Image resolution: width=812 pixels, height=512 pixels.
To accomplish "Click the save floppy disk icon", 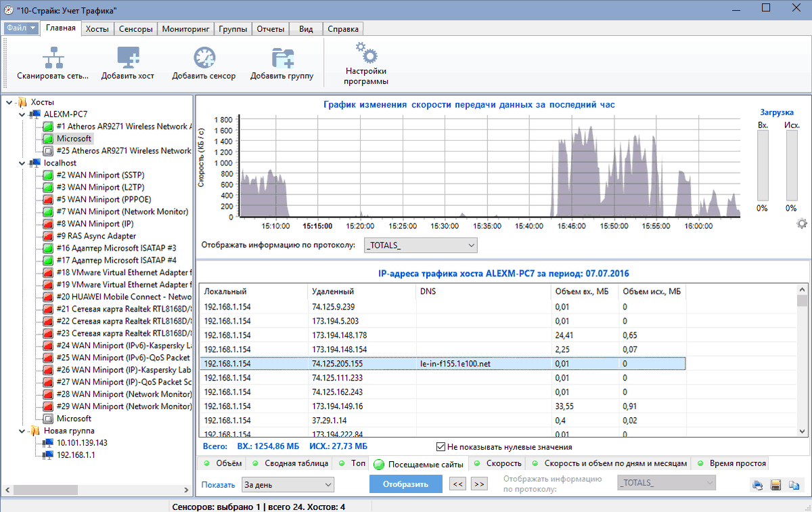I will click(776, 484).
